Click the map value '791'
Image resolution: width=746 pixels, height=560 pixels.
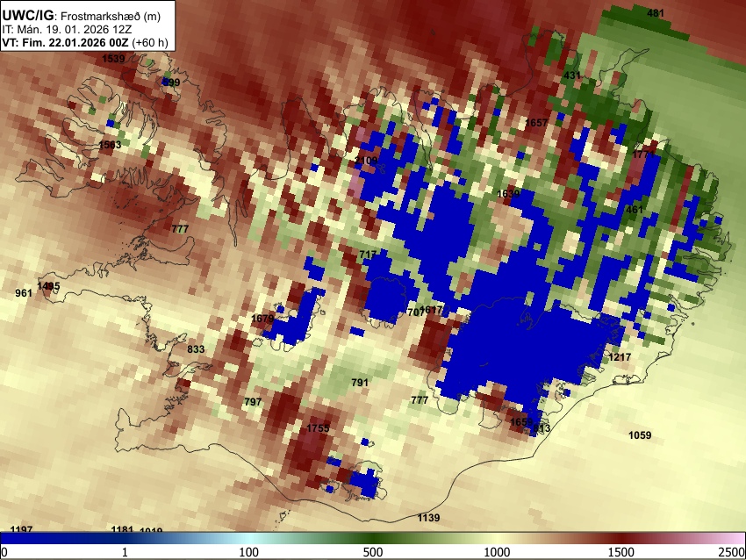tap(360, 383)
